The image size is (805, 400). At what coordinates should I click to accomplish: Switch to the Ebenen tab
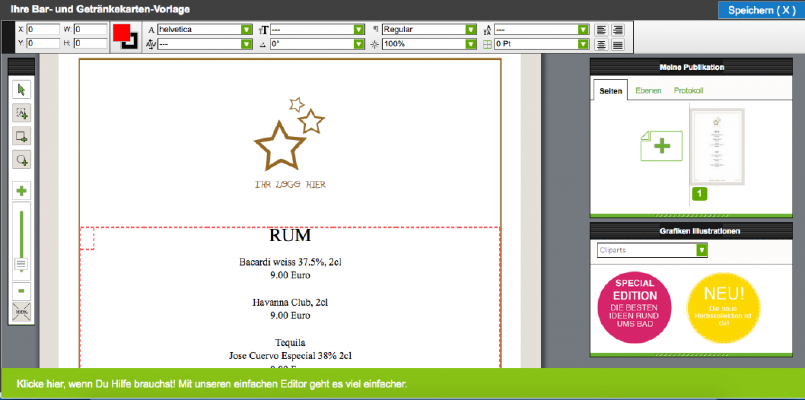(648, 90)
